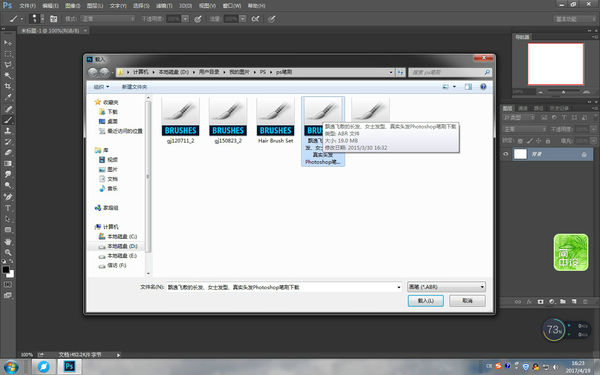Select the Eraser tool
This screenshot has height=375, width=600.
pyautogui.click(x=8, y=153)
